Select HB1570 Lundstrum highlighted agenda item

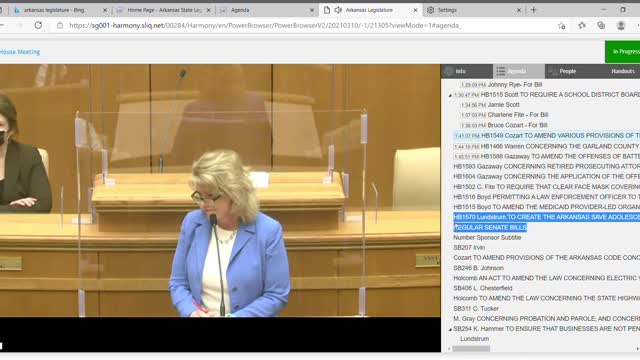(x=547, y=217)
